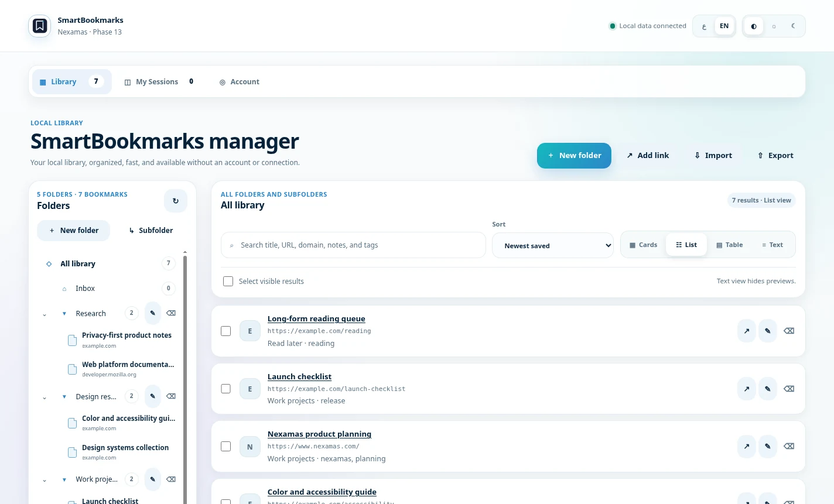Open the Library tab
This screenshot has width=834, height=504.
[72, 82]
